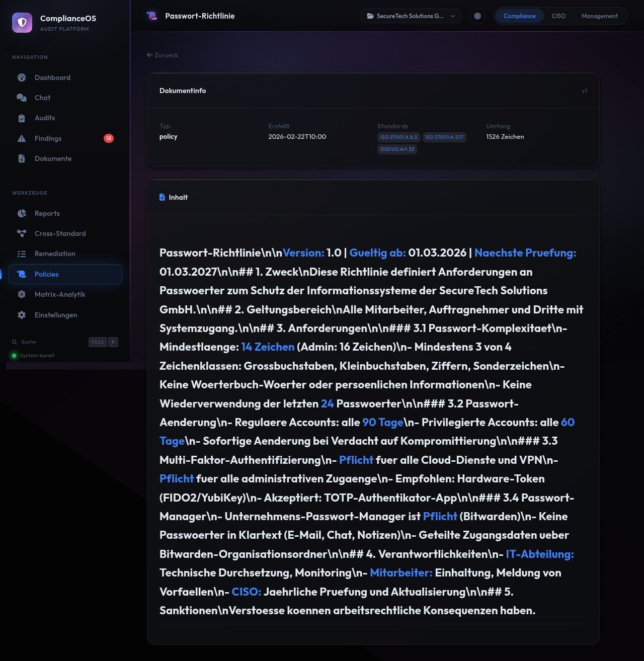The height and width of the screenshot is (661, 644).
Task: Open Matrix-Analytik in the sidebar
Action: (x=60, y=294)
